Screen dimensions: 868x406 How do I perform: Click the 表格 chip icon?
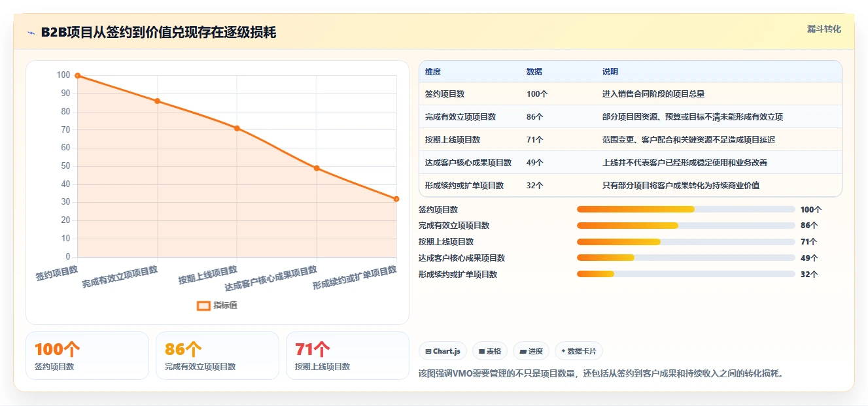(x=481, y=352)
